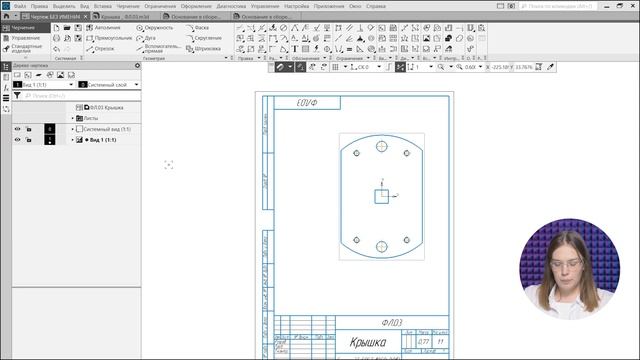This screenshot has width=640, height=360.
Task: Toggle visibility eye of Системный вид
Action: [x=18, y=129]
